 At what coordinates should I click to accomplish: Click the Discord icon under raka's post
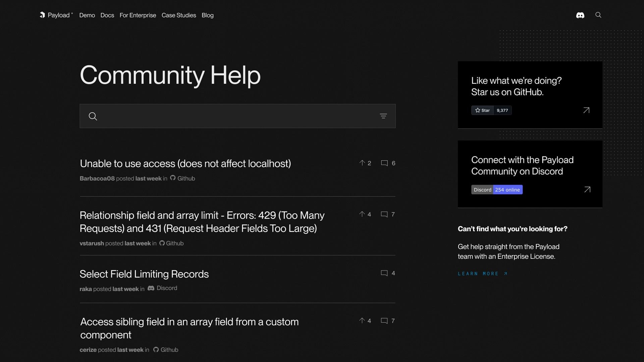(x=151, y=288)
